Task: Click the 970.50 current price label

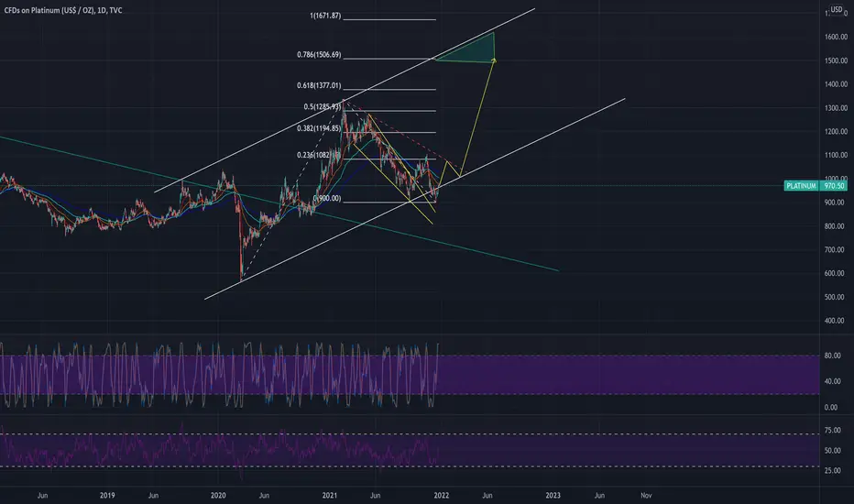Action: click(834, 186)
